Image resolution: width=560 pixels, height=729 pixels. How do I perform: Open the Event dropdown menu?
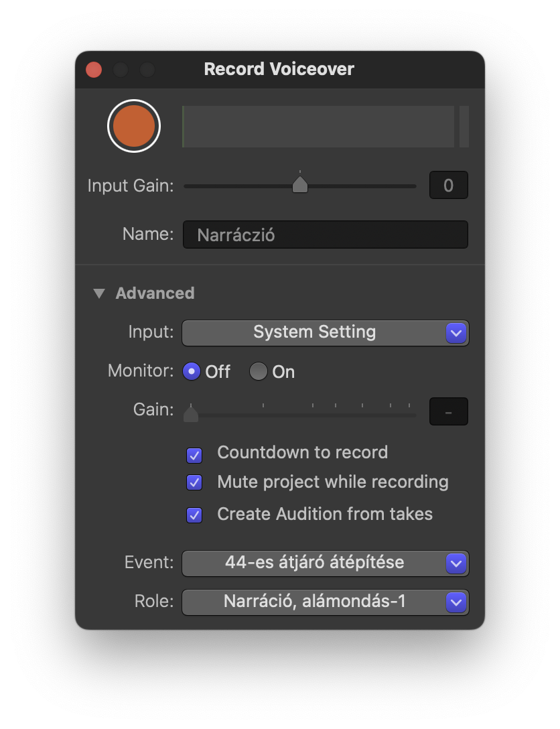[326, 564]
